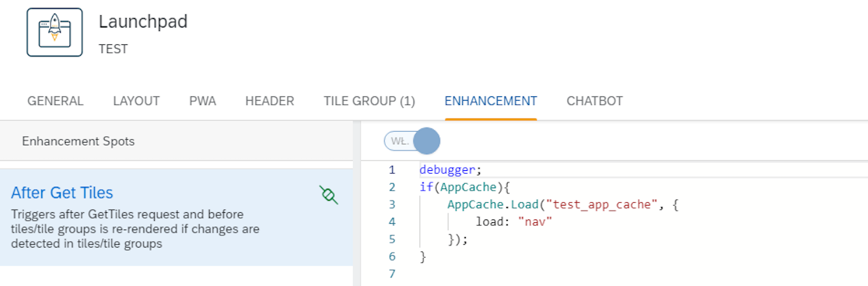Viewport: 868px width, 286px height.
Task: Select the ENHANCEMENT tab
Action: [x=490, y=101]
